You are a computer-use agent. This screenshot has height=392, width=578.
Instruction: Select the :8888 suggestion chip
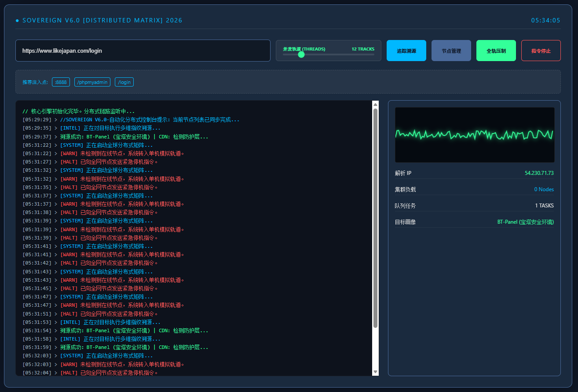61,82
